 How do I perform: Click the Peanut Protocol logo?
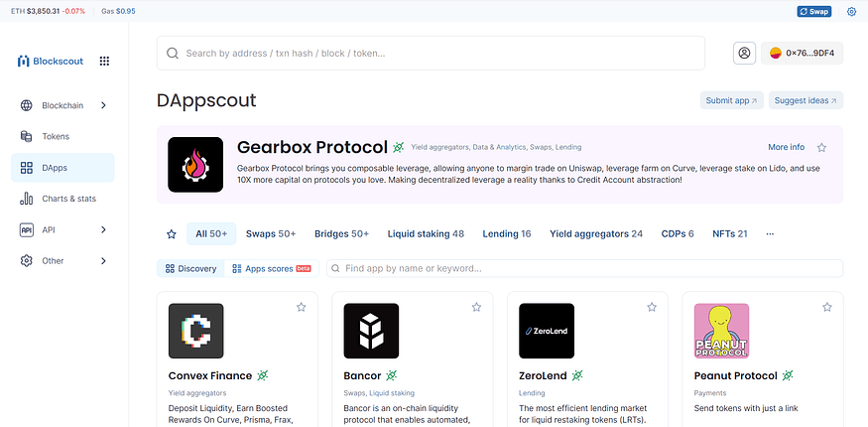pyautogui.click(x=721, y=331)
